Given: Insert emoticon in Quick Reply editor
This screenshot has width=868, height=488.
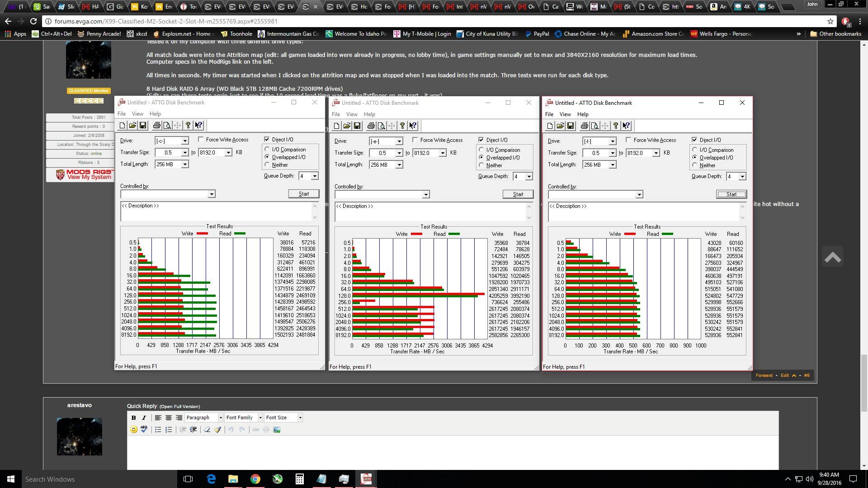Looking at the screenshot, I should pyautogui.click(x=133, y=430).
